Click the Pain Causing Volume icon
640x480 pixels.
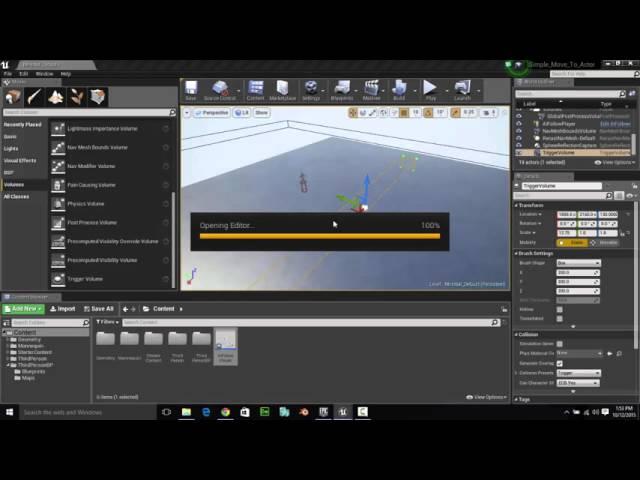pyautogui.click(x=58, y=185)
